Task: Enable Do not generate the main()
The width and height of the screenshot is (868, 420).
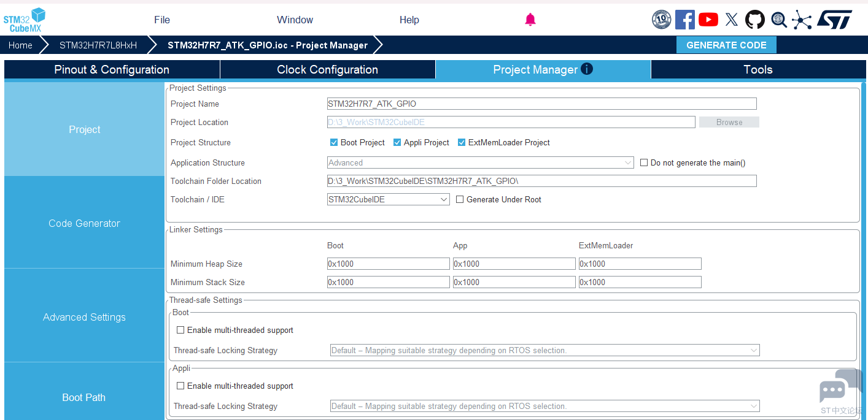Action: click(x=644, y=162)
